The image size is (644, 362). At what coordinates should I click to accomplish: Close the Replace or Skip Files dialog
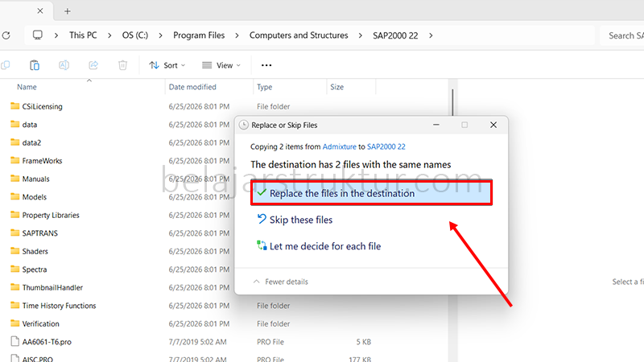click(493, 125)
